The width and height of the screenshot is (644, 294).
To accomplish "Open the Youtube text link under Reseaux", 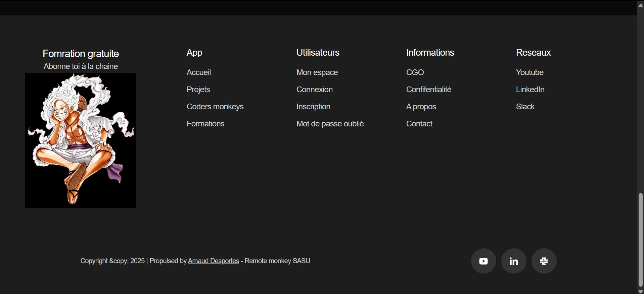I will pyautogui.click(x=530, y=73).
